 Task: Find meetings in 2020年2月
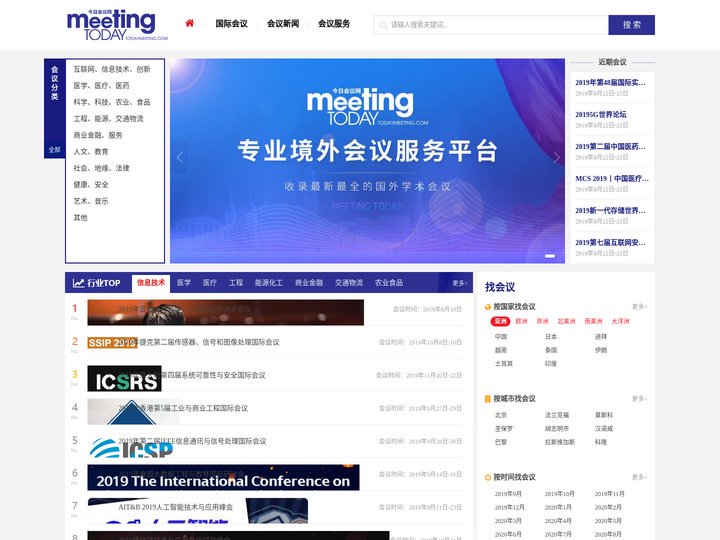tap(608, 507)
